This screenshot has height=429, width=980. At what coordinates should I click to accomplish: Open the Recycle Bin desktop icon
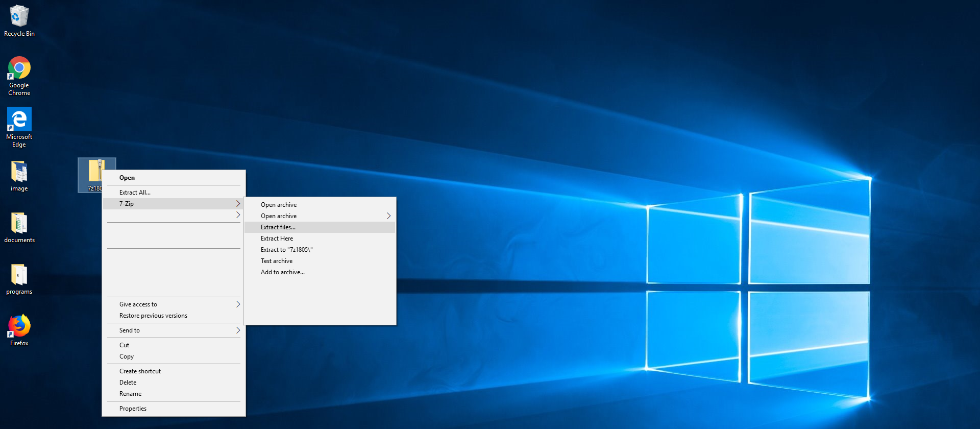tap(19, 21)
